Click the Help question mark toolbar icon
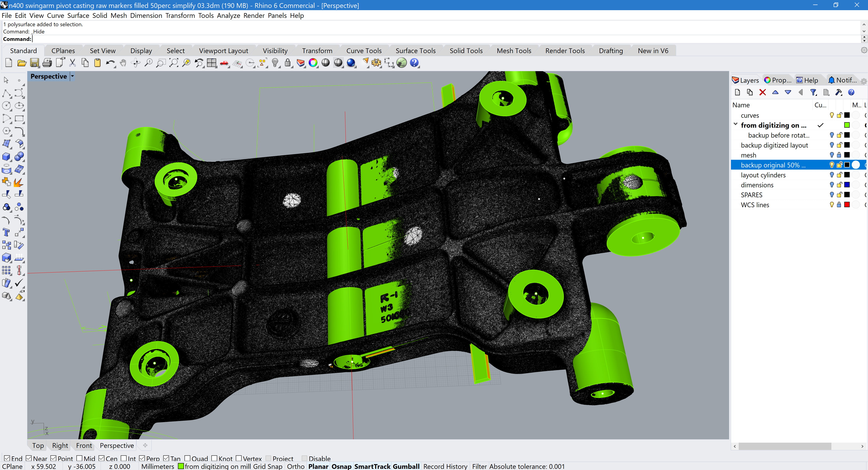Screen dimensions: 868x470 coord(415,63)
